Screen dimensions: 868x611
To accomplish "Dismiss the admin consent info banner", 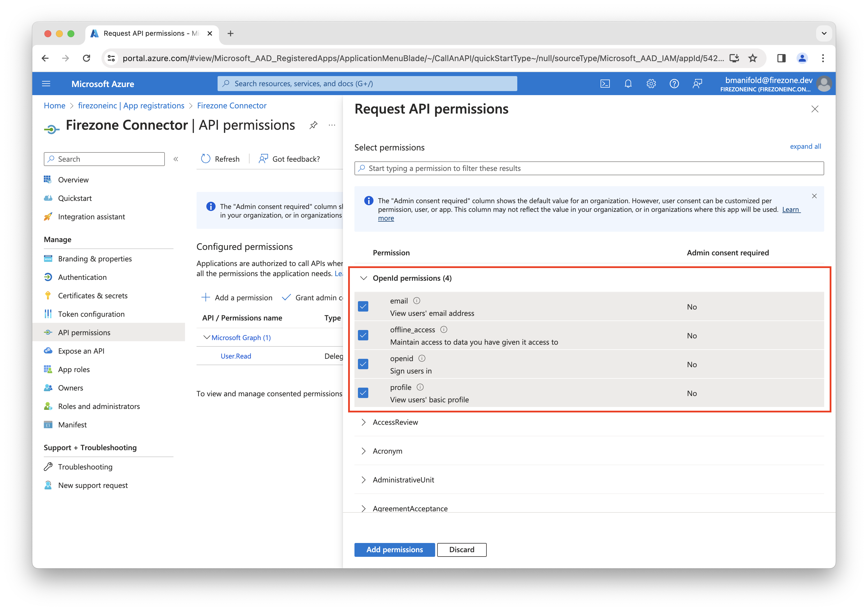I will pyautogui.click(x=814, y=196).
